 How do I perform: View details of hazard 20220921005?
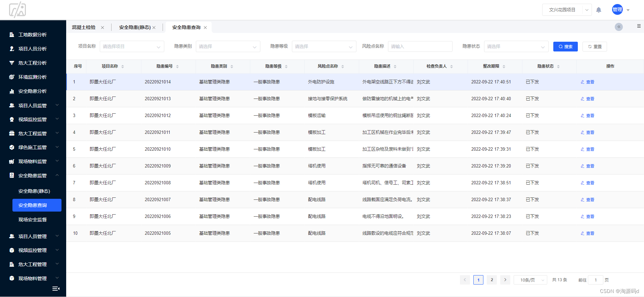(588, 233)
